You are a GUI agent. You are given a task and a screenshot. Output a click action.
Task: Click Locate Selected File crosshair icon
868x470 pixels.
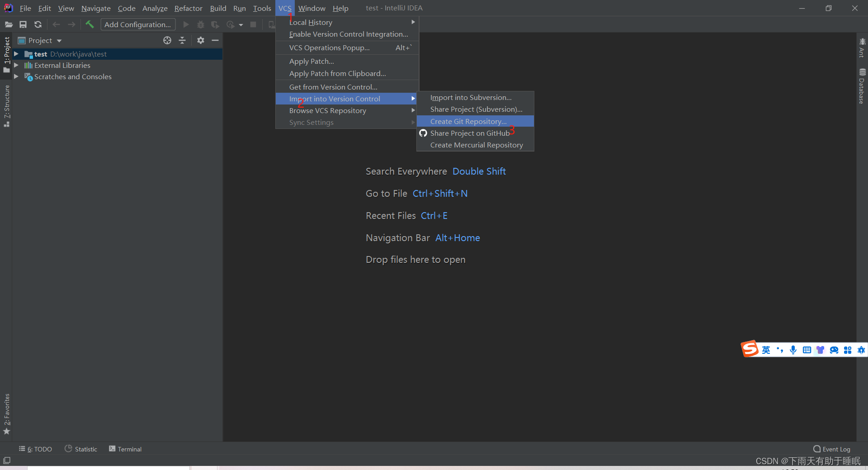point(167,40)
